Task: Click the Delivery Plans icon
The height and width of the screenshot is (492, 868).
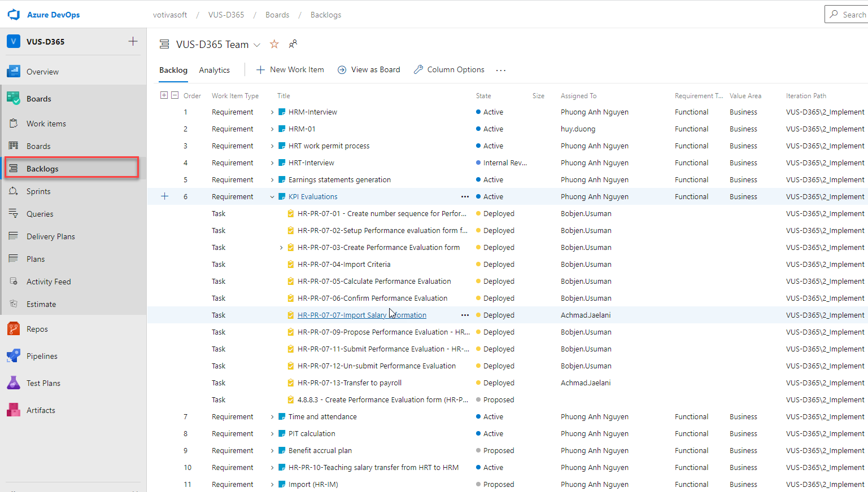Action: (x=14, y=236)
